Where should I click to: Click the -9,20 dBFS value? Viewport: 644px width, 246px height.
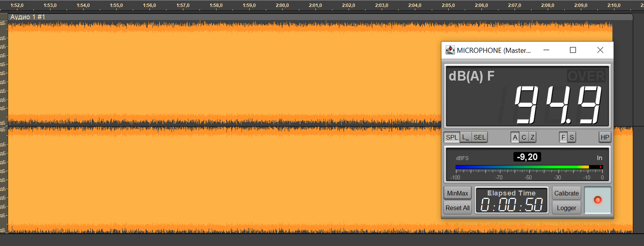click(527, 157)
